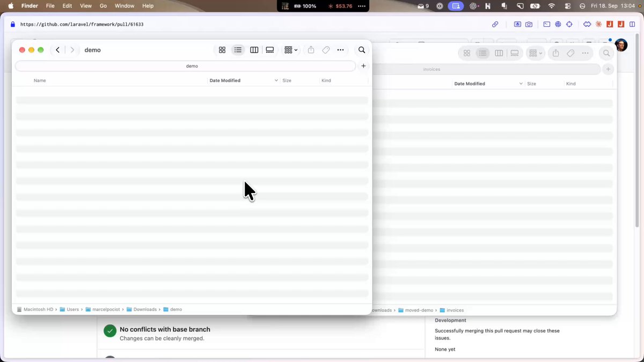Add a new tab in invoices window
The height and width of the screenshot is (362, 644).
point(608,69)
